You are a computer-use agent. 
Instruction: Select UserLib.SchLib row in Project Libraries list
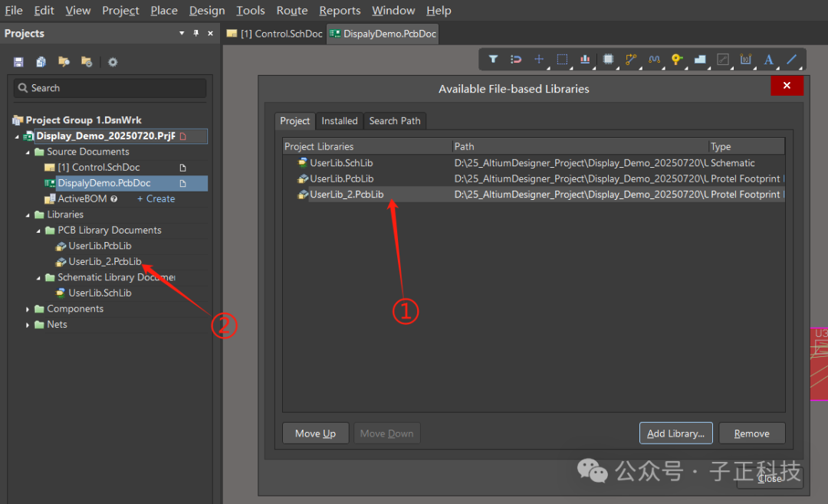[x=534, y=163]
